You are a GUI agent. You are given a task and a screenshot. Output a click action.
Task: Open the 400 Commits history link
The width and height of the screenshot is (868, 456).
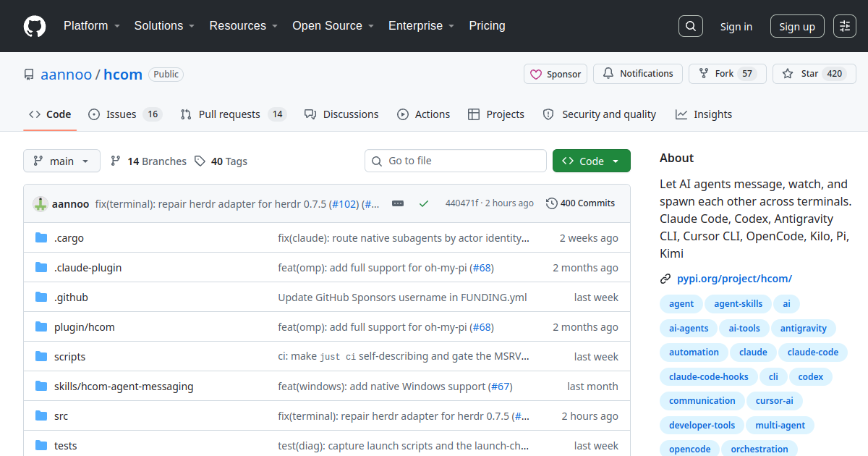coord(581,203)
